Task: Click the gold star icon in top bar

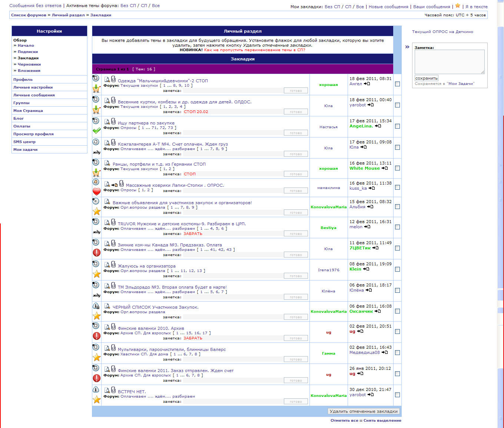Action: [x=458, y=6]
